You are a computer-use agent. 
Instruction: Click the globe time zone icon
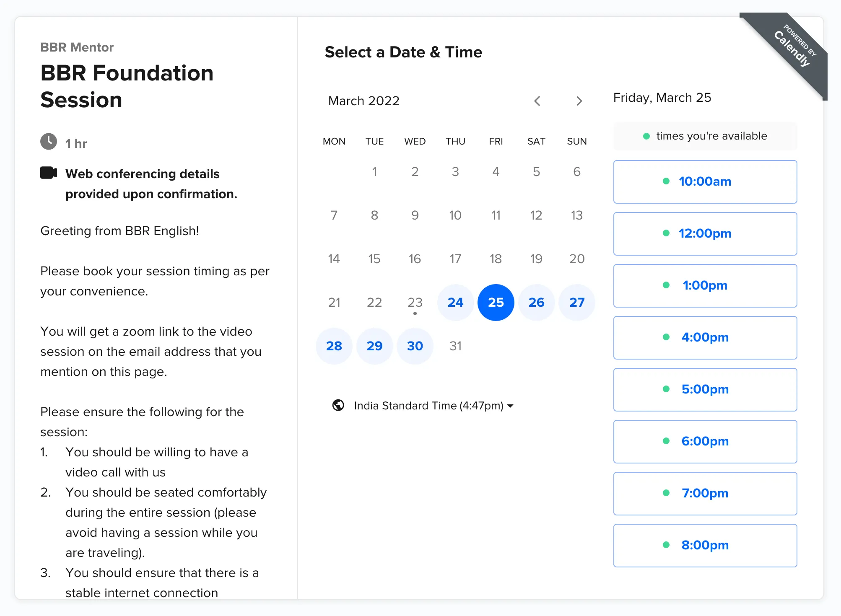coord(338,405)
